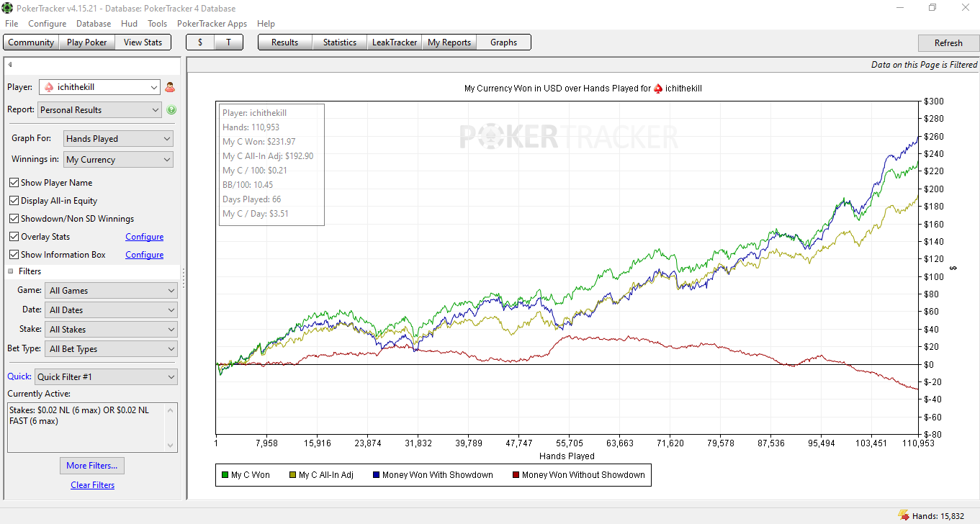Click the player profile icon beside player dropdown
The width and height of the screenshot is (980, 524).
pos(170,87)
